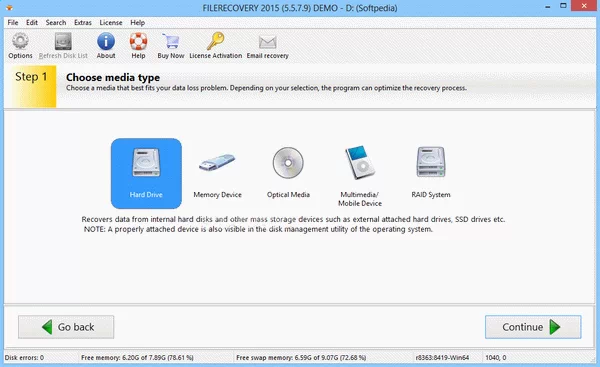Select the Hard Drive media type

(146, 173)
